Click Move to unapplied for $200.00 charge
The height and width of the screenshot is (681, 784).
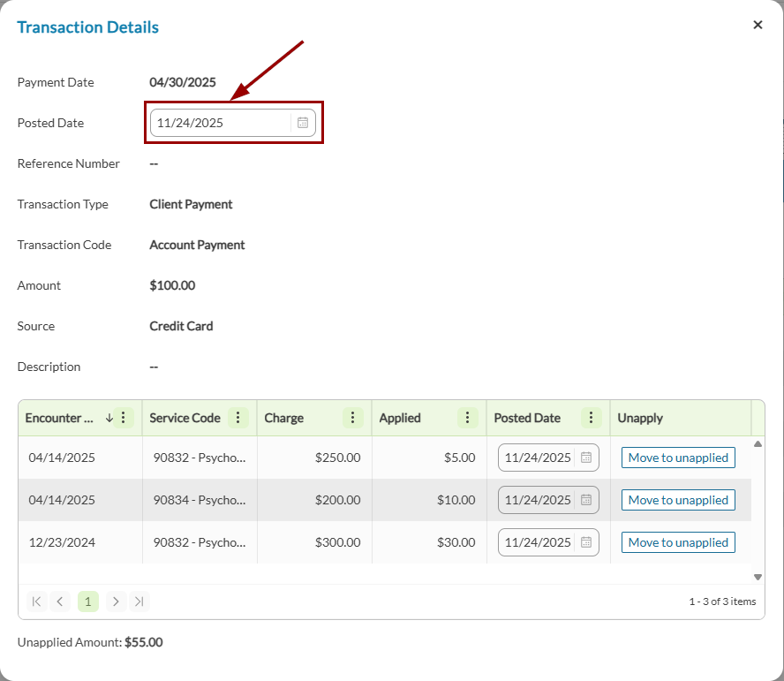click(678, 500)
